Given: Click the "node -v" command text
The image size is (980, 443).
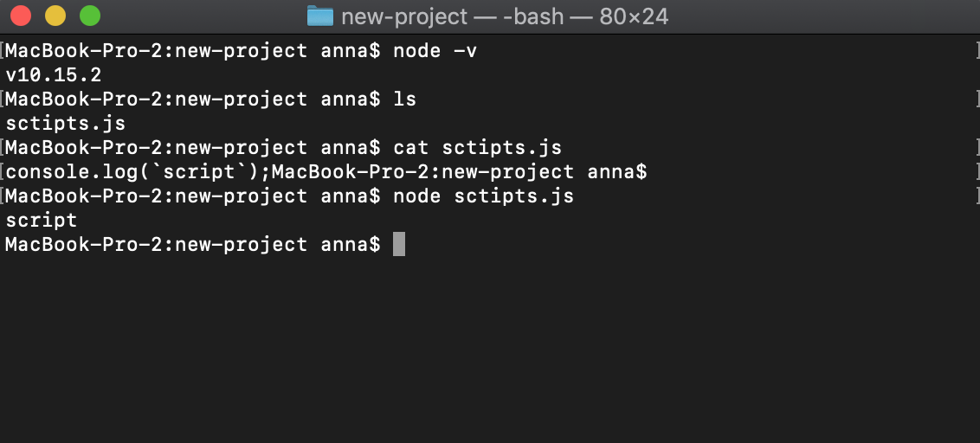Looking at the screenshot, I should tap(435, 51).
